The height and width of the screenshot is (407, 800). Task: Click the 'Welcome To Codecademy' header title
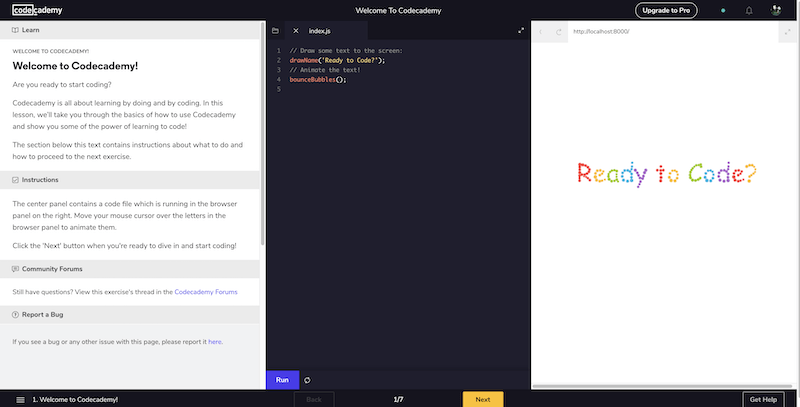(398, 10)
